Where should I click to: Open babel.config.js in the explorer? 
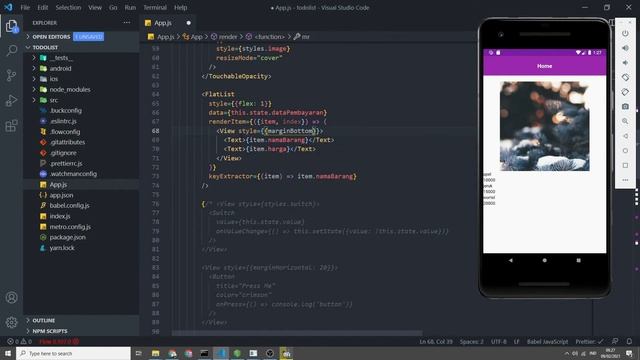coord(69,205)
